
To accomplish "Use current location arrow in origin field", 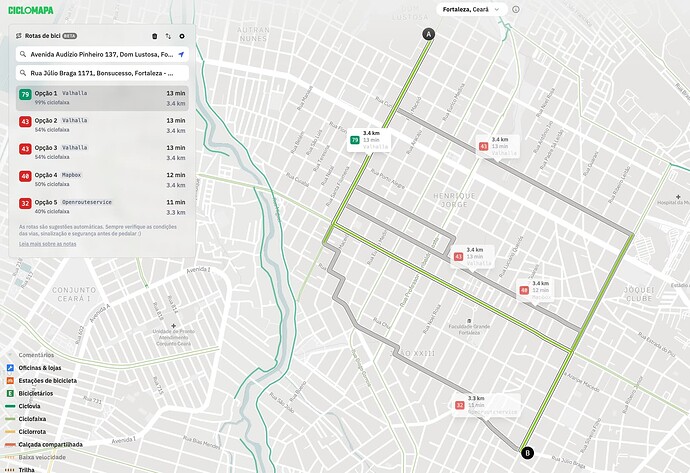I will pyautogui.click(x=181, y=55).
